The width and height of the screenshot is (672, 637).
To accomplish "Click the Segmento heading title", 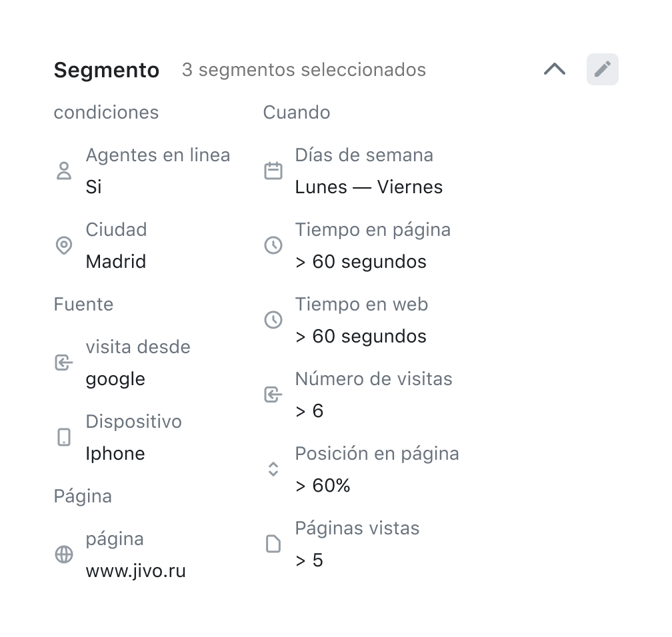I will pos(107,70).
